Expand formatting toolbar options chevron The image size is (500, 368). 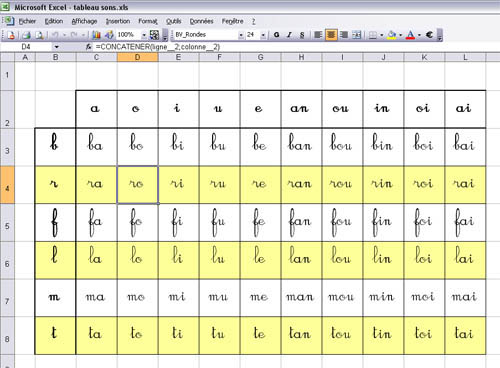pos(440,35)
